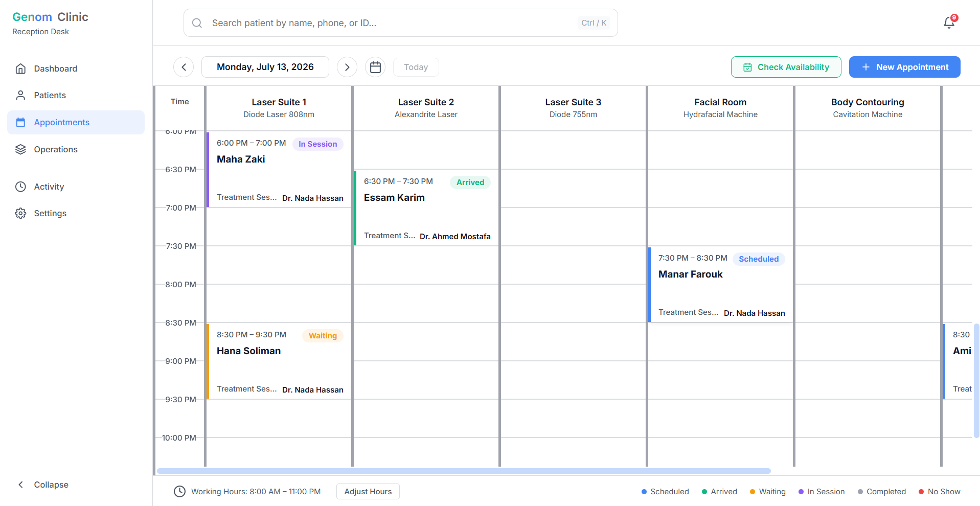The width and height of the screenshot is (980, 506).
Task: Open the calendar date picker icon
Action: pos(375,67)
